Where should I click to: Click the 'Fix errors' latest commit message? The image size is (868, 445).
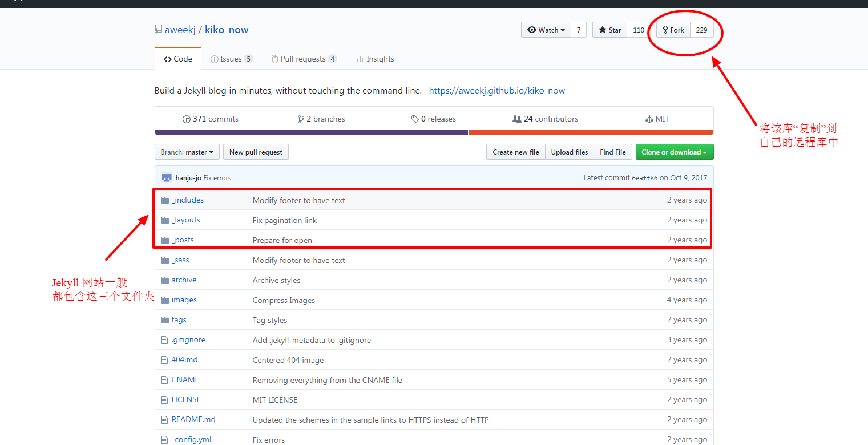(x=217, y=178)
